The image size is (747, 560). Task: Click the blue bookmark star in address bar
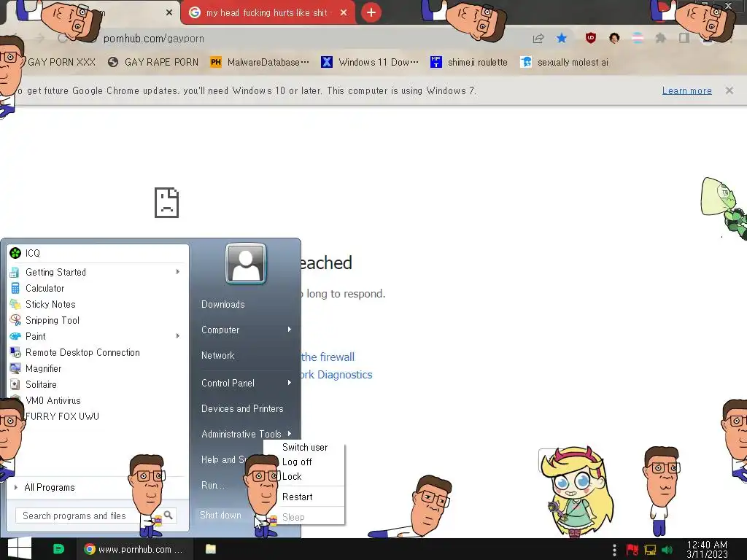pos(562,38)
